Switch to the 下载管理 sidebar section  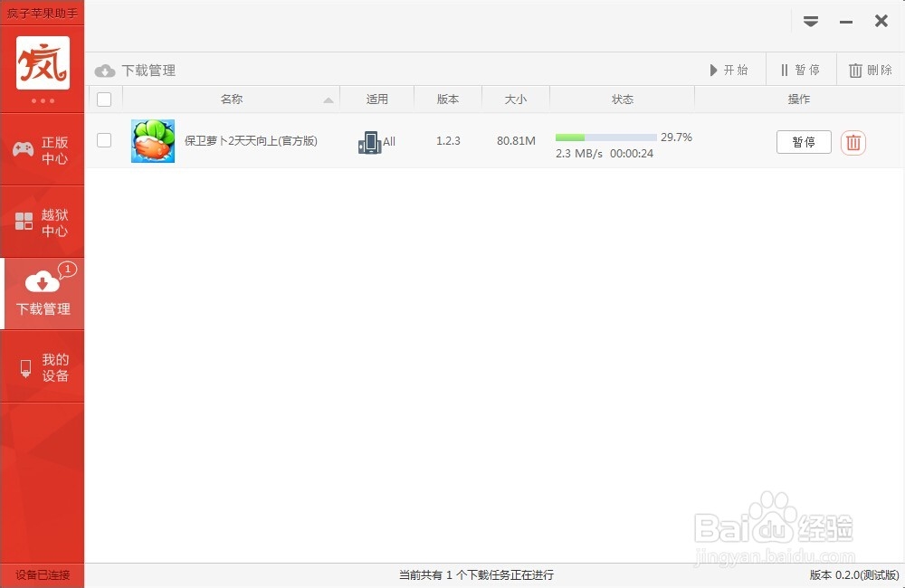coord(43,293)
